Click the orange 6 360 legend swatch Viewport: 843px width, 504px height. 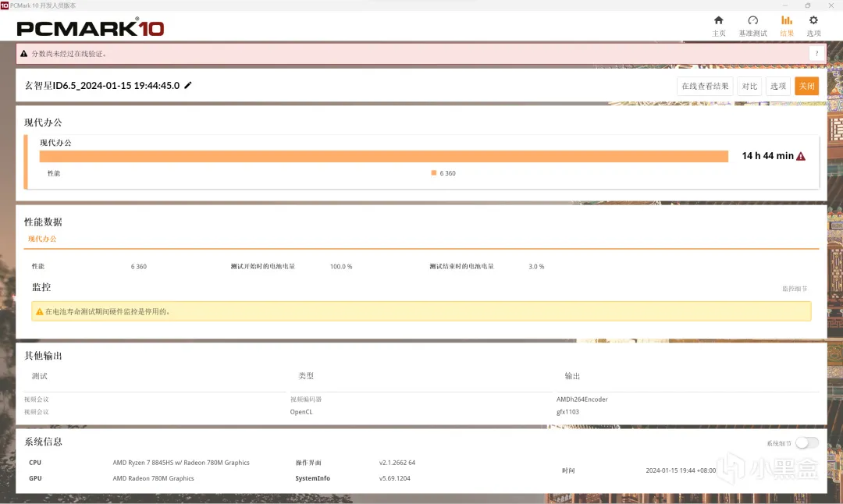click(x=433, y=173)
